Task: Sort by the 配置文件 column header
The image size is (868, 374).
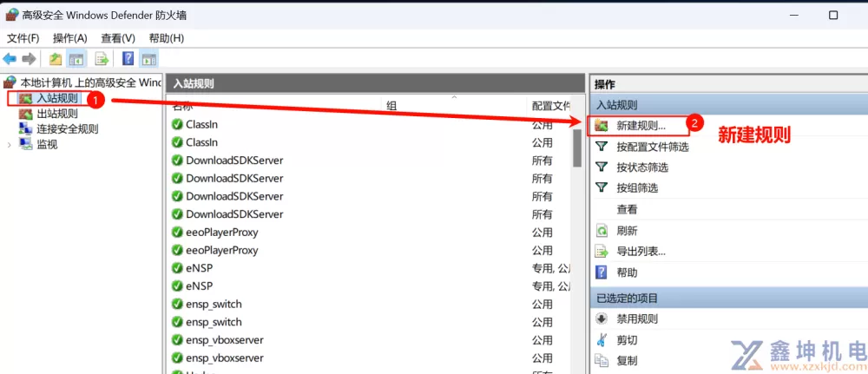Action: tap(550, 106)
